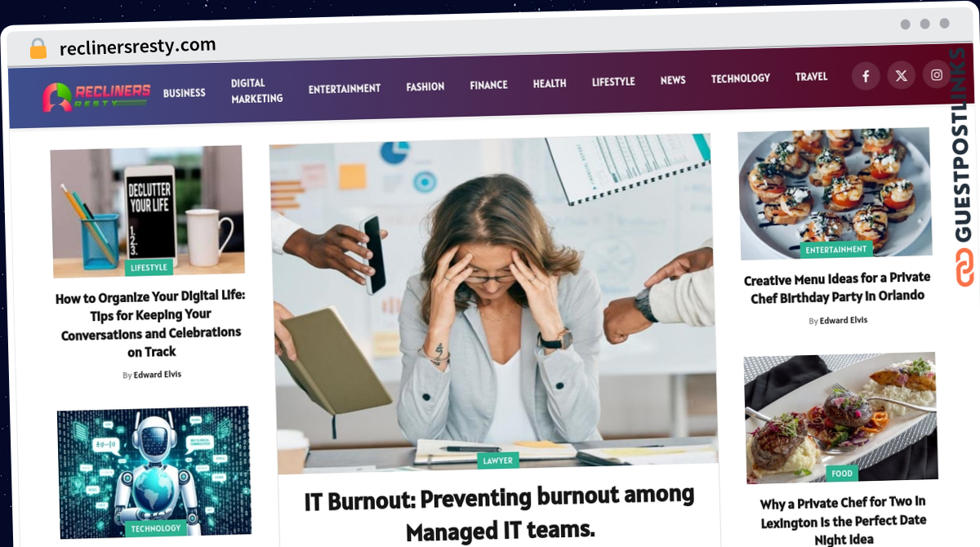The width and height of the screenshot is (980, 547).
Task: Open How to Organize Your Digital Life article
Action: click(151, 324)
